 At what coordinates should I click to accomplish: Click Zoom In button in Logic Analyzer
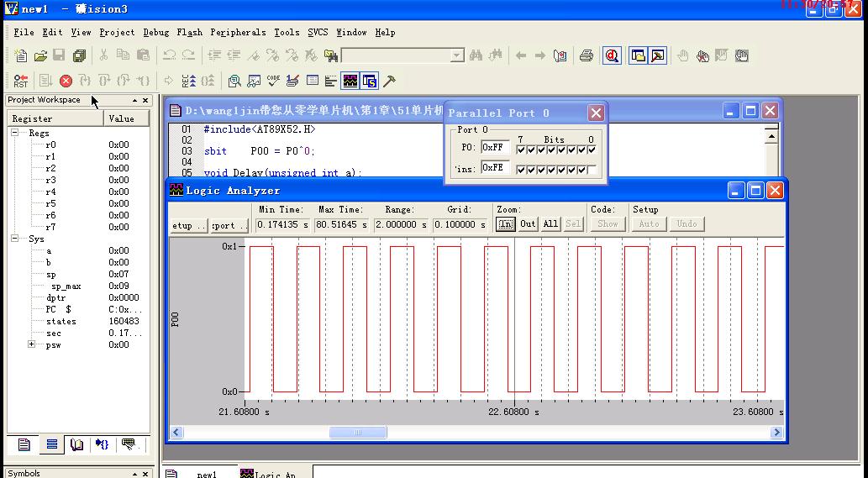pyautogui.click(x=505, y=224)
